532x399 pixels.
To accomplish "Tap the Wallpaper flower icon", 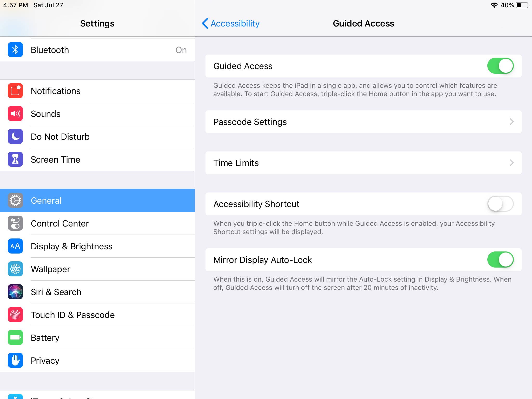I will (15, 269).
